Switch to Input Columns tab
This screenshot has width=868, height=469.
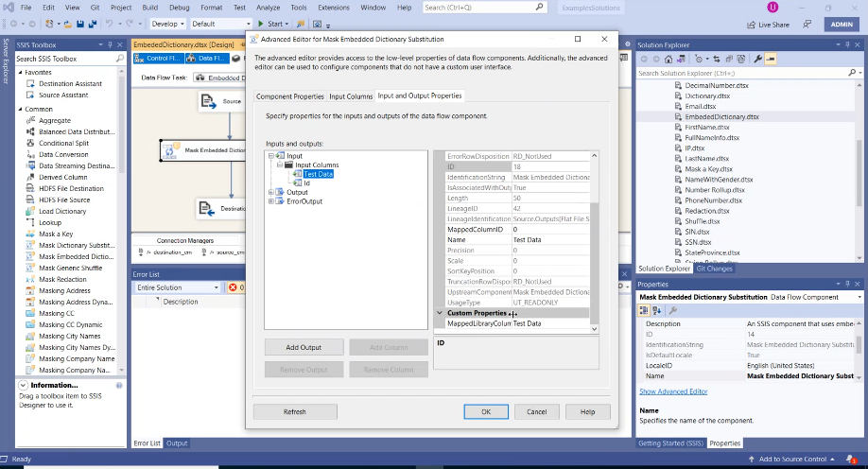click(351, 96)
